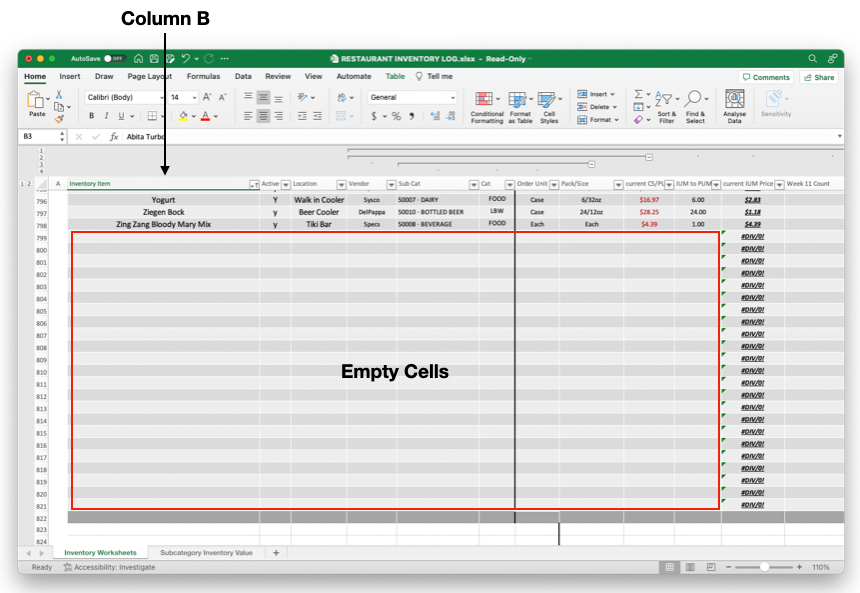Open the Comments pane button
This screenshot has width=860, height=593.
(765, 77)
